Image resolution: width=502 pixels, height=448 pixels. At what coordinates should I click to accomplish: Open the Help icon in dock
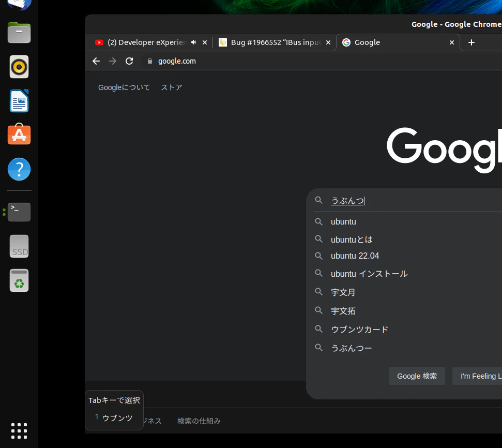tap(19, 169)
